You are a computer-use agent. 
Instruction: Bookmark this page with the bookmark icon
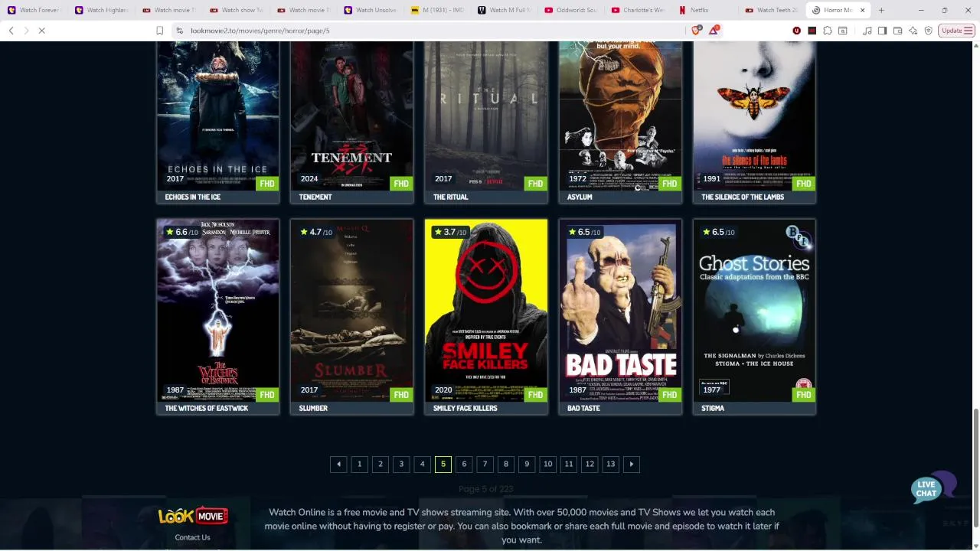click(159, 31)
